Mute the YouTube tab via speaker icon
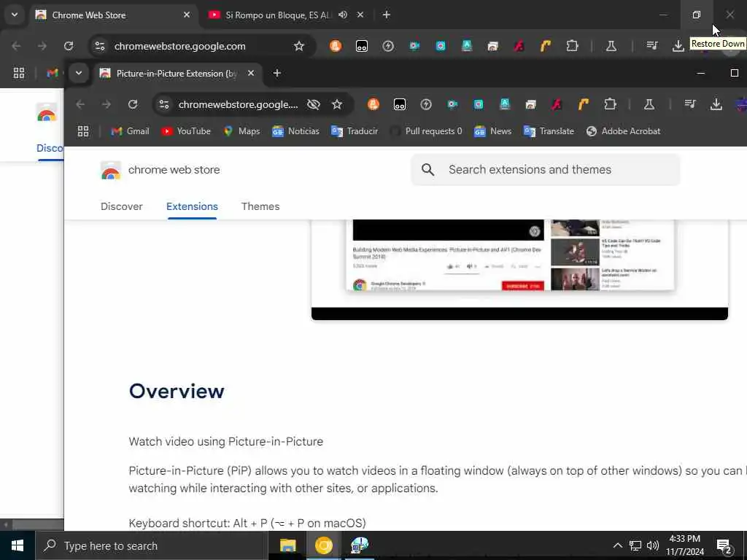This screenshot has width=747, height=560. (x=343, y=15)
